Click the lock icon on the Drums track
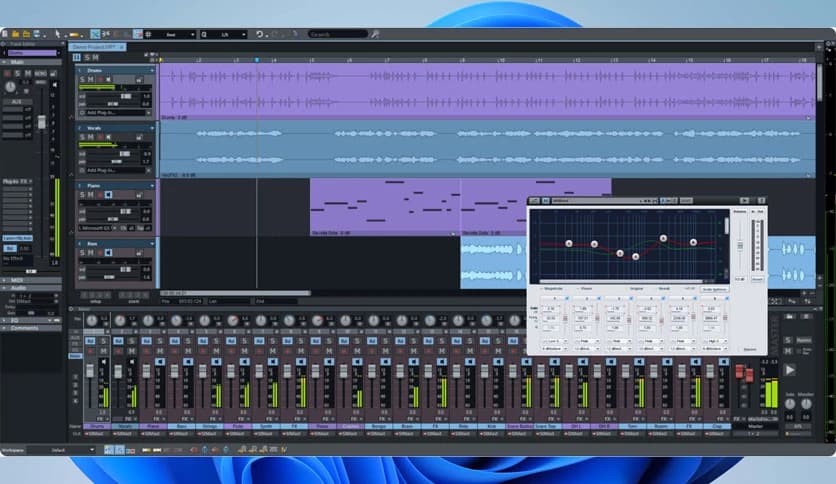Screen dimensions: 836x484 [x=139, y=79]
